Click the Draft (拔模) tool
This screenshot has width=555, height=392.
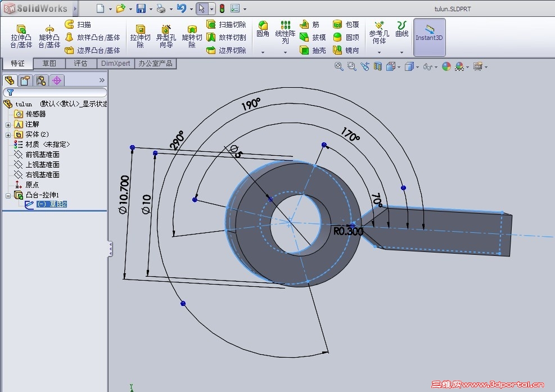point(313,37)
